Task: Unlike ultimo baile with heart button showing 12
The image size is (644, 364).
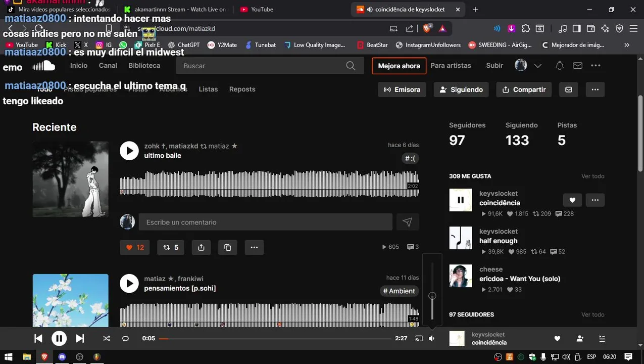Action: coord(135,247)
